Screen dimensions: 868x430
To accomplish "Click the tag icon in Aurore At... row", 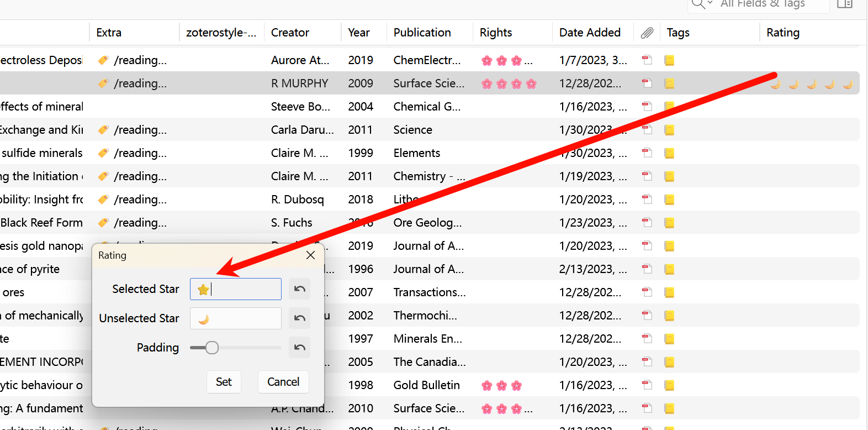I will (103, 60).
